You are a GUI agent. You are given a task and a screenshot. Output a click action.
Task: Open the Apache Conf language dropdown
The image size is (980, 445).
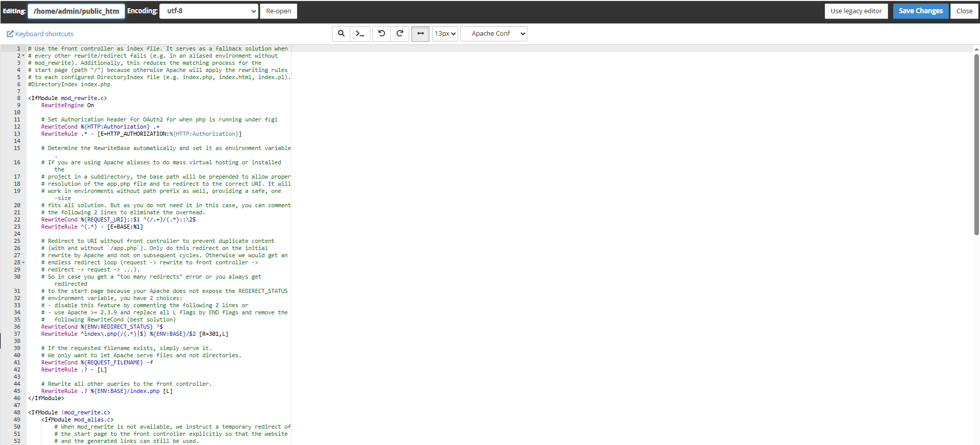(494, 34)
